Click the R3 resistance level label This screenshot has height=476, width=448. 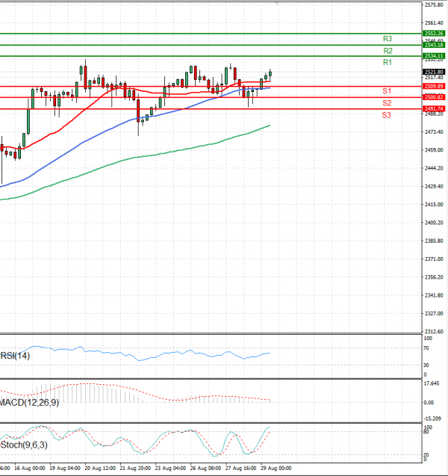click(388, 38)
